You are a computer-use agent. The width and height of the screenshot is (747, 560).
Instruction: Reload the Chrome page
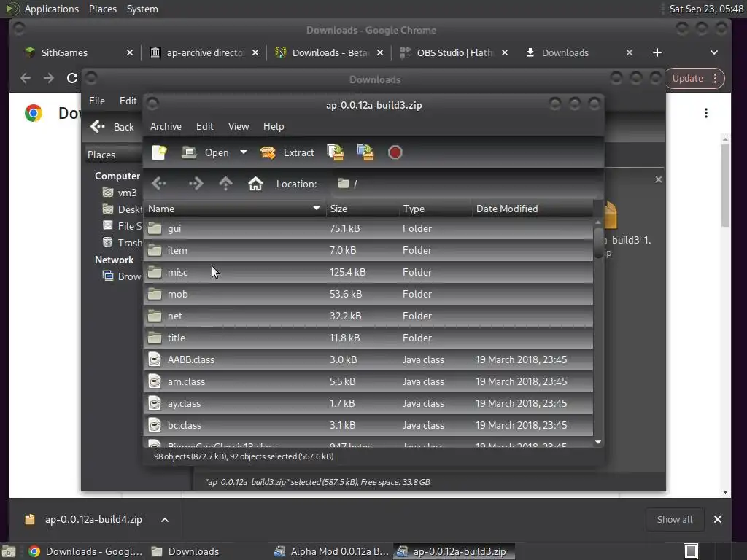[x=72, y=78]
